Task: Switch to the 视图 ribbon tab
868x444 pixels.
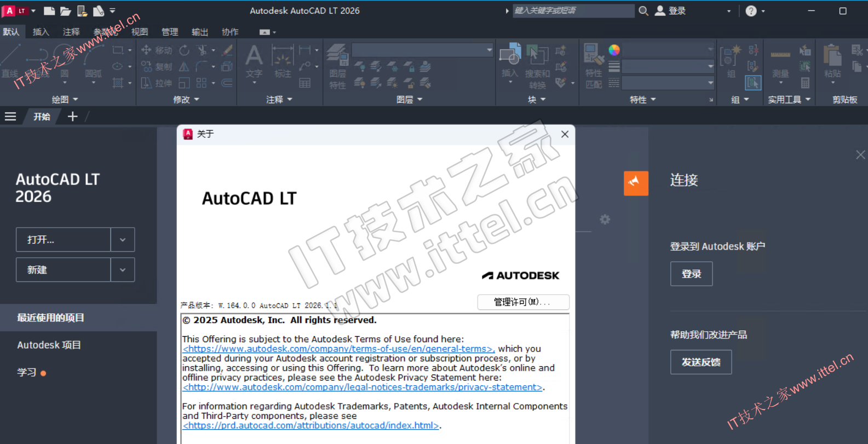Action: [x=140, y=32]
